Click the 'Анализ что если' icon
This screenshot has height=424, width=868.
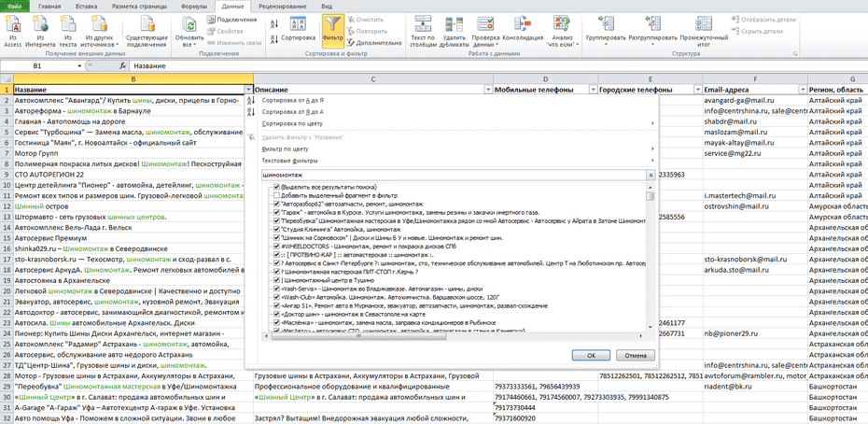(562, 24)
